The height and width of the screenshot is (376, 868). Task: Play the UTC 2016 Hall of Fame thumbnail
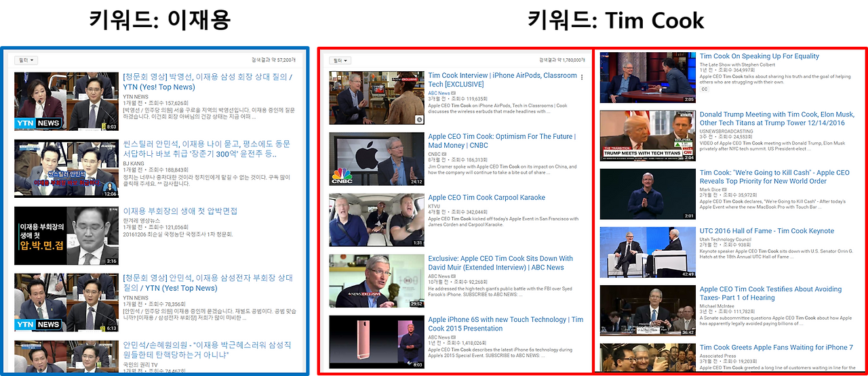[x=648, y=252]
